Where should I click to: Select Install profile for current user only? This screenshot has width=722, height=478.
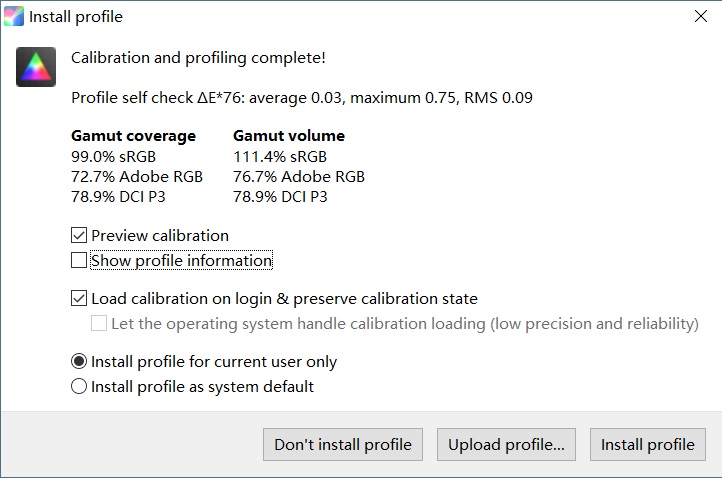tap(79, 362)
